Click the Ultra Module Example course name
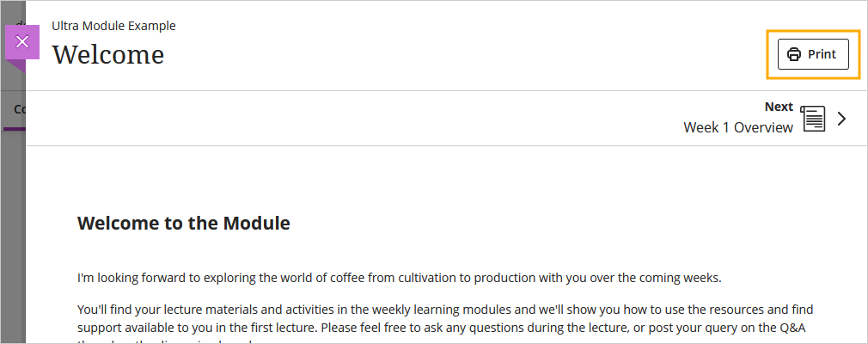Image resolution: width=868 pixels, height=344 pixels. pos(113,26)
